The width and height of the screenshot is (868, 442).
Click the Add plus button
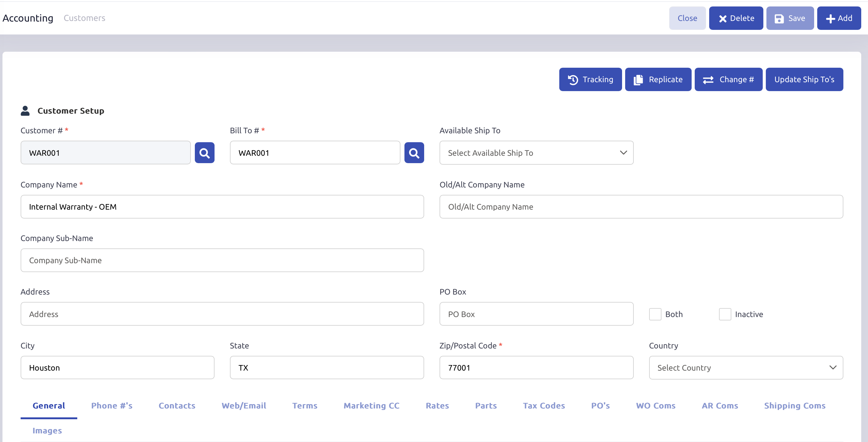pos(839,18)
